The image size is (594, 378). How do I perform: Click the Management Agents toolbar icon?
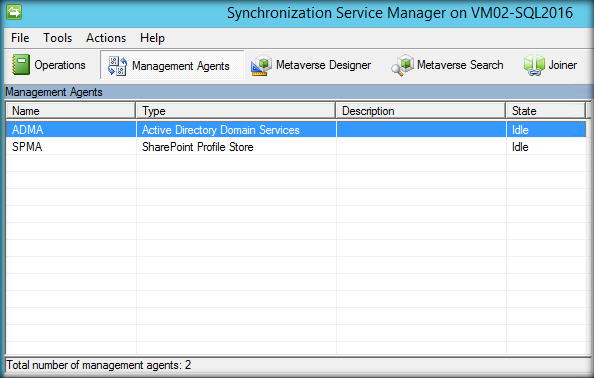[x=117, y=66]
